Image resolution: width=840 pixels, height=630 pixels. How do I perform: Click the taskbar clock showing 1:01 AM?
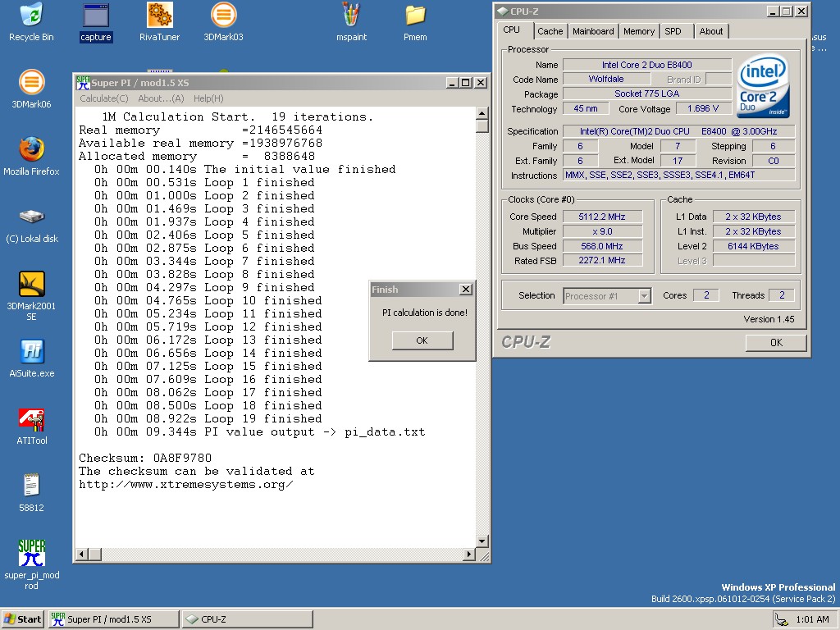click(x=812, y=619)
